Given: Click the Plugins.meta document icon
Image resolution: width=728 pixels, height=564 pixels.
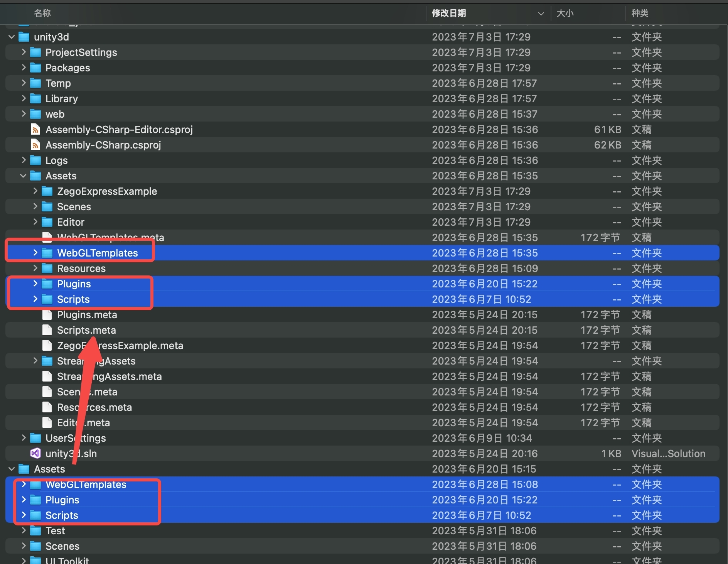Looking at the screenshot, I should tap(47, 315).
